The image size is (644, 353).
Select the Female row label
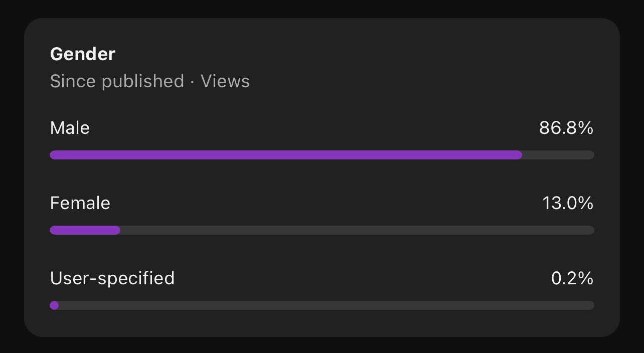(x=80, y=203)
